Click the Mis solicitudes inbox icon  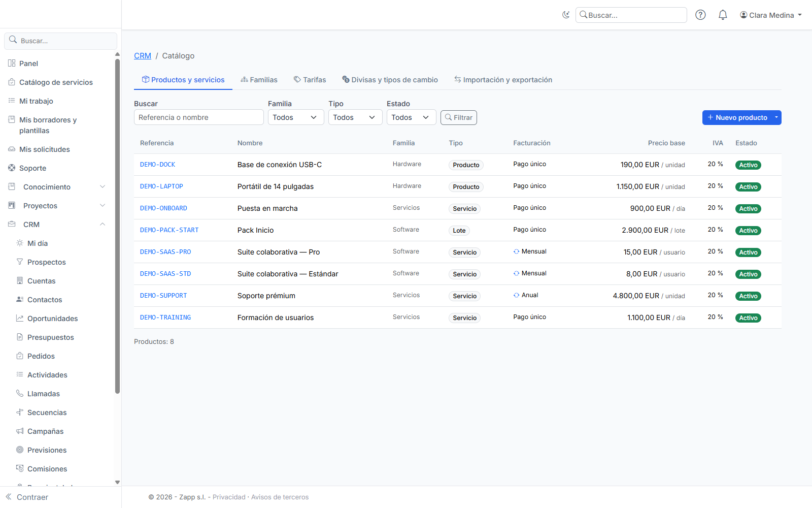12,149
